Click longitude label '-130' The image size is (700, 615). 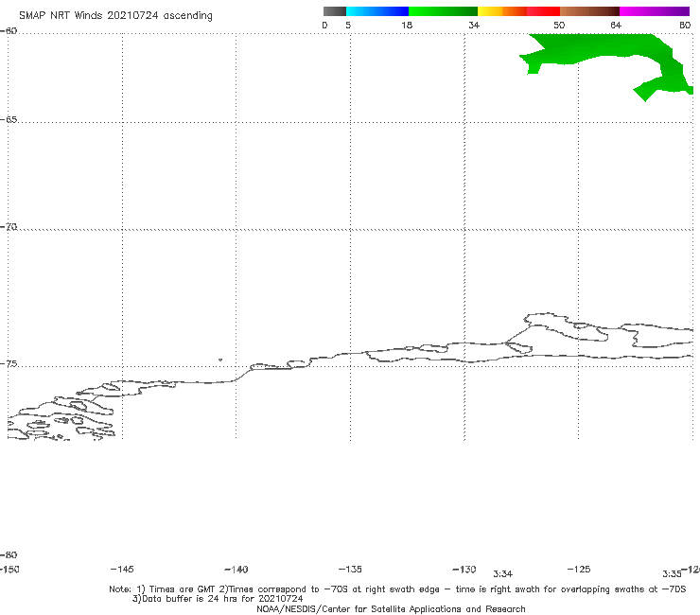464,570
